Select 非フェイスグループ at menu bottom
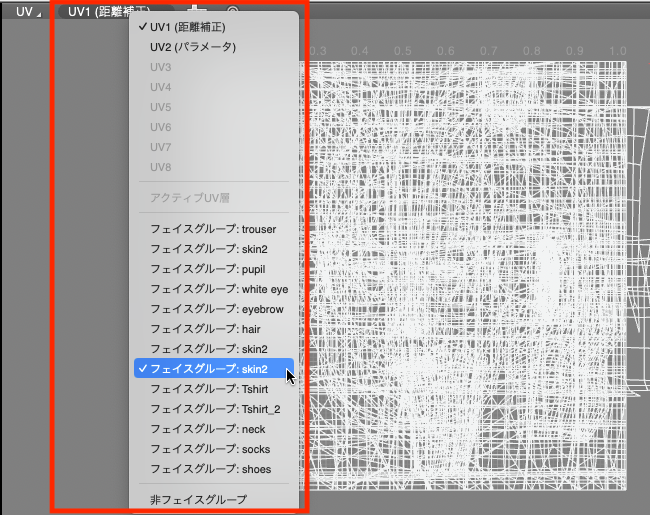Screen dimensions: 650x515 pos(198,499)
